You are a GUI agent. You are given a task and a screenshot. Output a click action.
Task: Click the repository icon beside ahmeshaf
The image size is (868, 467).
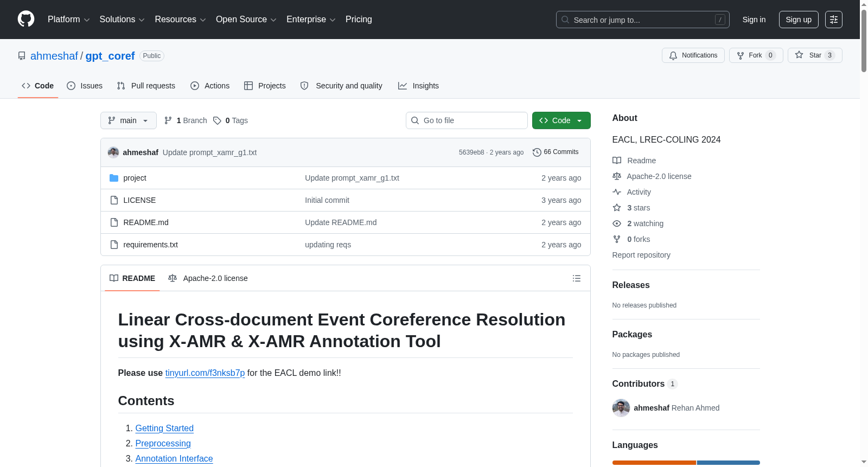coord(22,56)
